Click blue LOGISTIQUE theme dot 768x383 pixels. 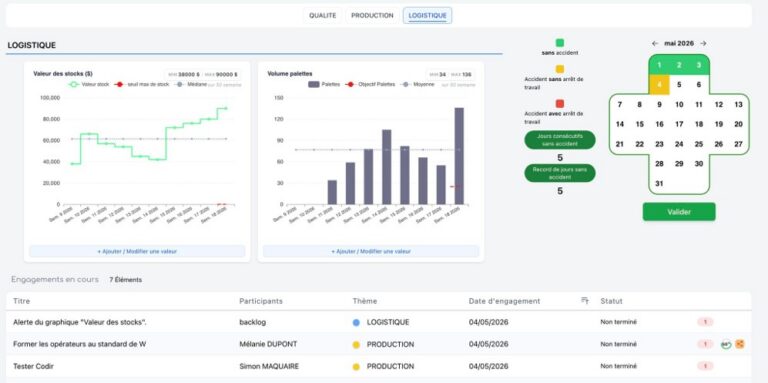pyautogui.click(x=356, y=323)
